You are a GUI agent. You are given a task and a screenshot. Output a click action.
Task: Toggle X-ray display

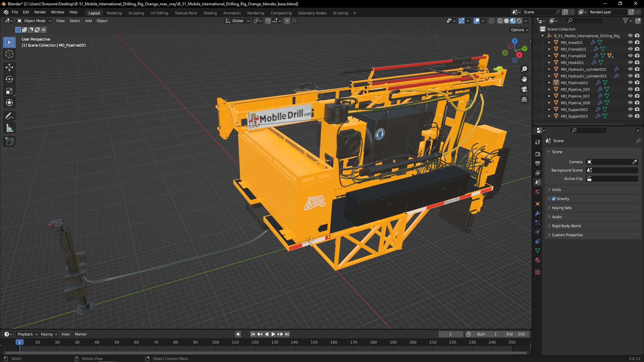click(x=491, y=21)
